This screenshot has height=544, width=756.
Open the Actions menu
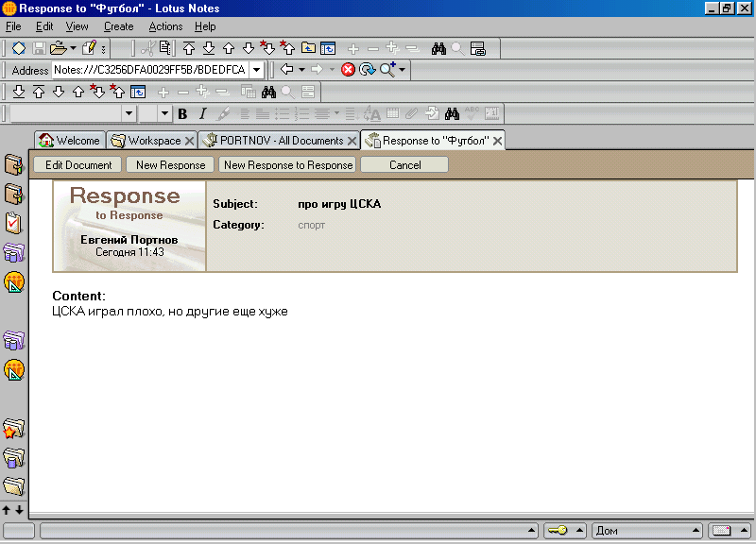165,26
